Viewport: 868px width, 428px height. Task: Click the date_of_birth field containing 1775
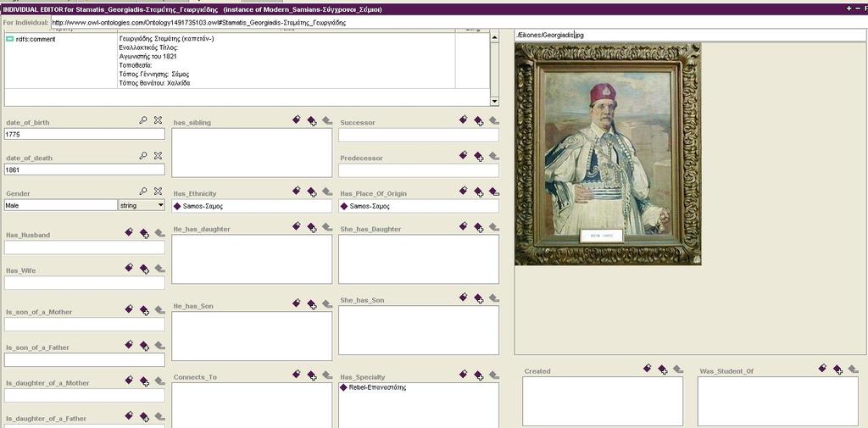[x=85, y=134]
